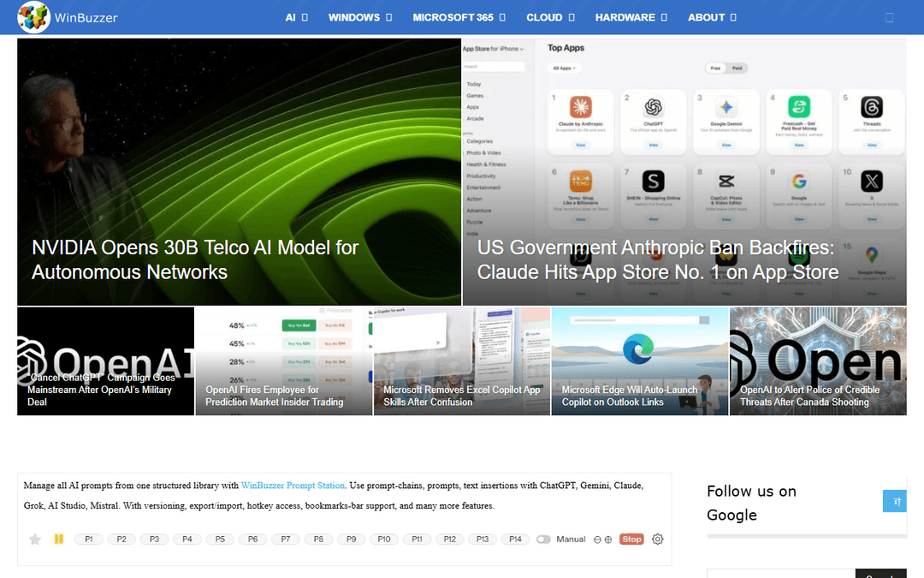Click the WinBuzzer site name text
Image resolution: width=924 pixels, height=578 pixels.
[x=86, y=18]
